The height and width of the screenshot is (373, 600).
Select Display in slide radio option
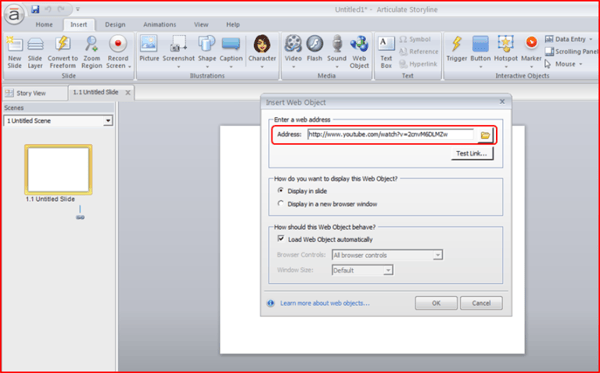tap(281, 191)
